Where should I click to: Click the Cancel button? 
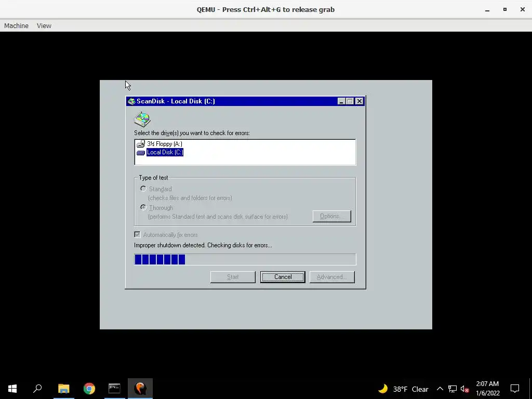tap(283, 277)
